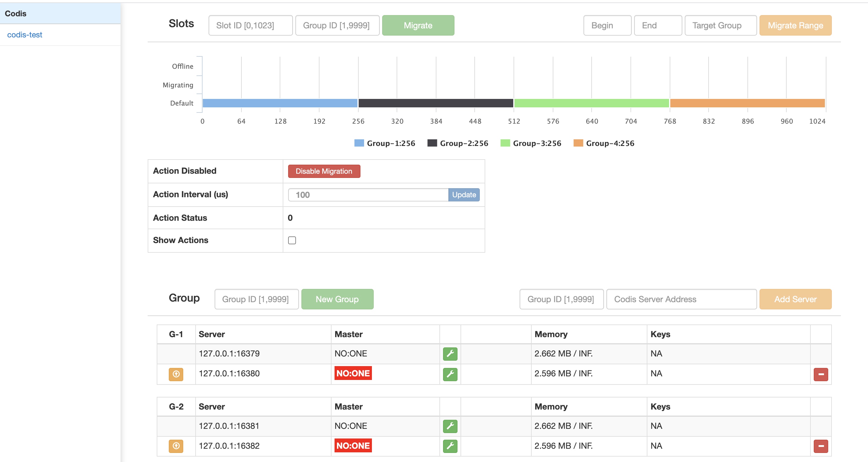Click wrench icon for server 127.0.0.1:16379
Screen dimensions: 868x462
[x=450, y=354]
